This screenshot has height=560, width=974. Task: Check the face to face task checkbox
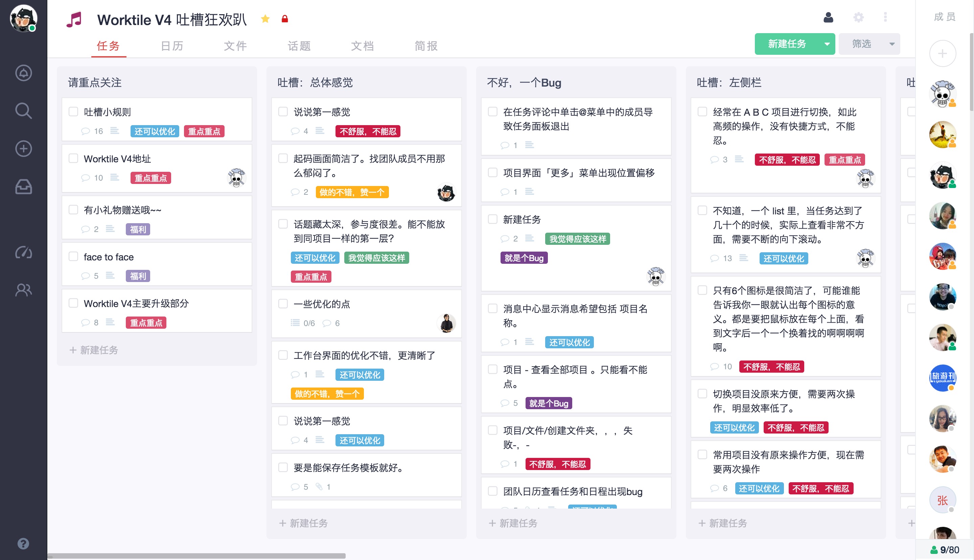[x=73, y=257]
